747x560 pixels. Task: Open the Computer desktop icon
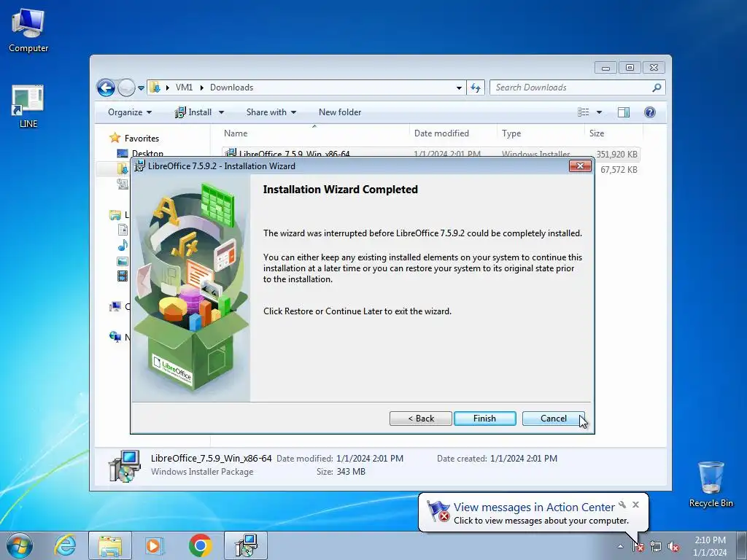point(28,31)
